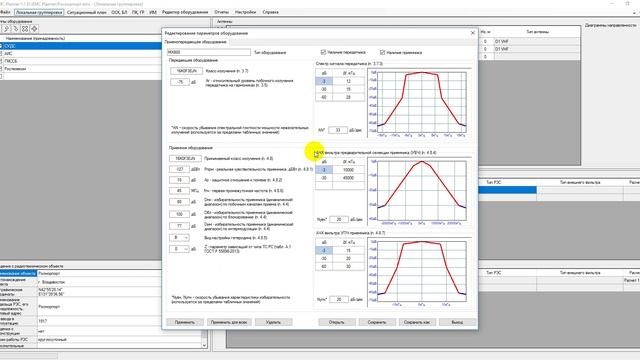Screen dimensions: 640x360
Task: Click the 'Сохранить' button
Action: coord(377,322)
